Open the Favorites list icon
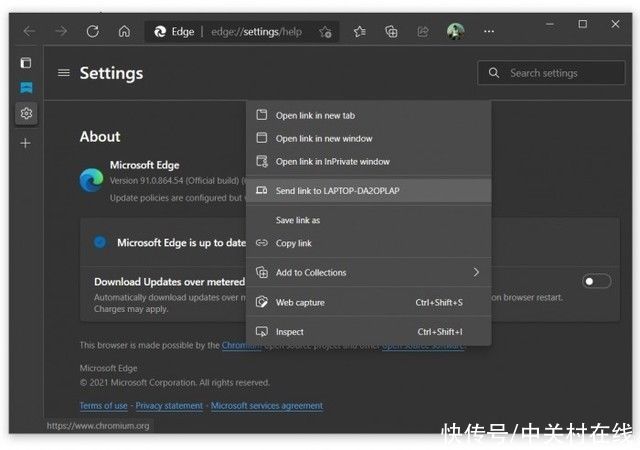The width and height of the screenshot is (640, 450). tap(359, 31)
